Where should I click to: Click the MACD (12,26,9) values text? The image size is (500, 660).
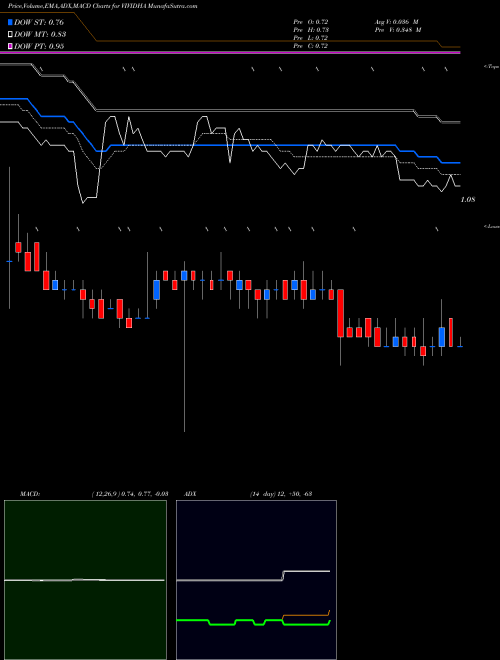tap(130, 494)
